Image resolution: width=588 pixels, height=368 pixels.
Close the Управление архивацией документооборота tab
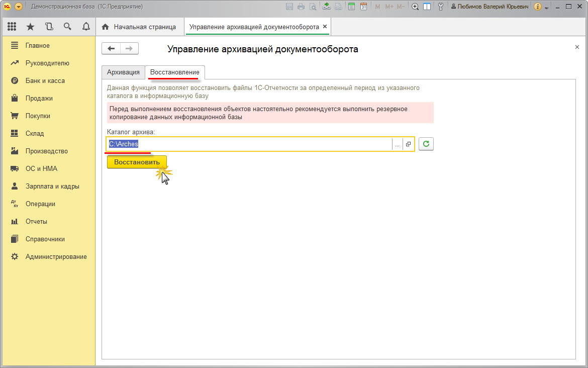325,27
